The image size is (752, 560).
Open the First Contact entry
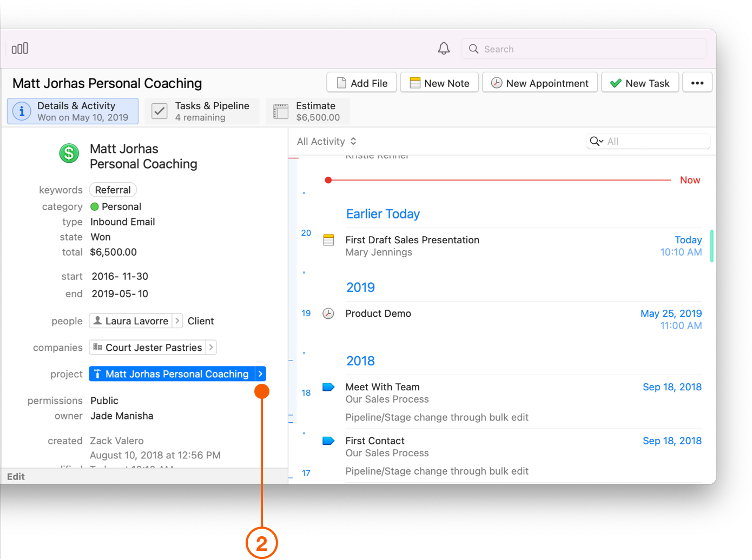(375, 441)
